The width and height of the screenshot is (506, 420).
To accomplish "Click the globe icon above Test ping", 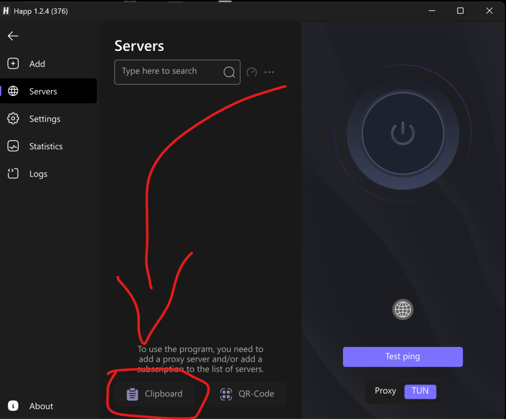I will [403, 310].
